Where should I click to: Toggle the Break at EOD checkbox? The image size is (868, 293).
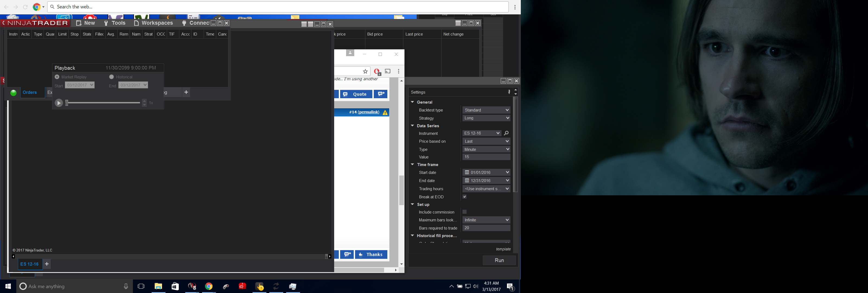point(465,197)
